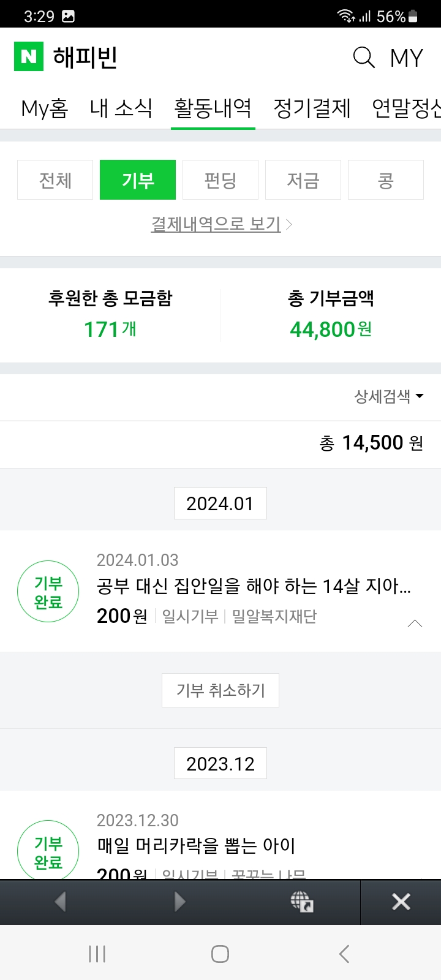Expand the 상세검색 dropdown
Image resolution: width=441 pixels, height=980 pixels.
pos(389,396)
